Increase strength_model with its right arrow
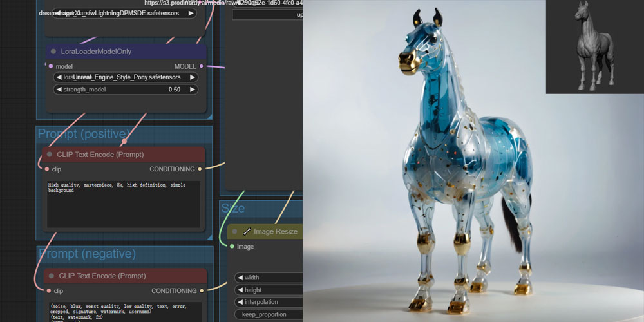The width and height of the screenshot is (644, 322). pyautogui.click(x=192, y=90)
